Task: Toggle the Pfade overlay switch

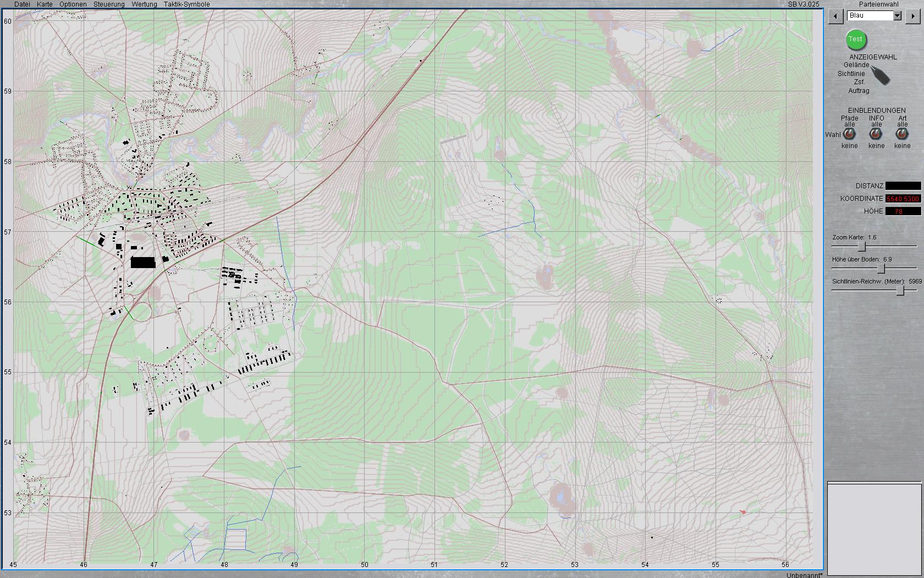Action: (850, 134)
